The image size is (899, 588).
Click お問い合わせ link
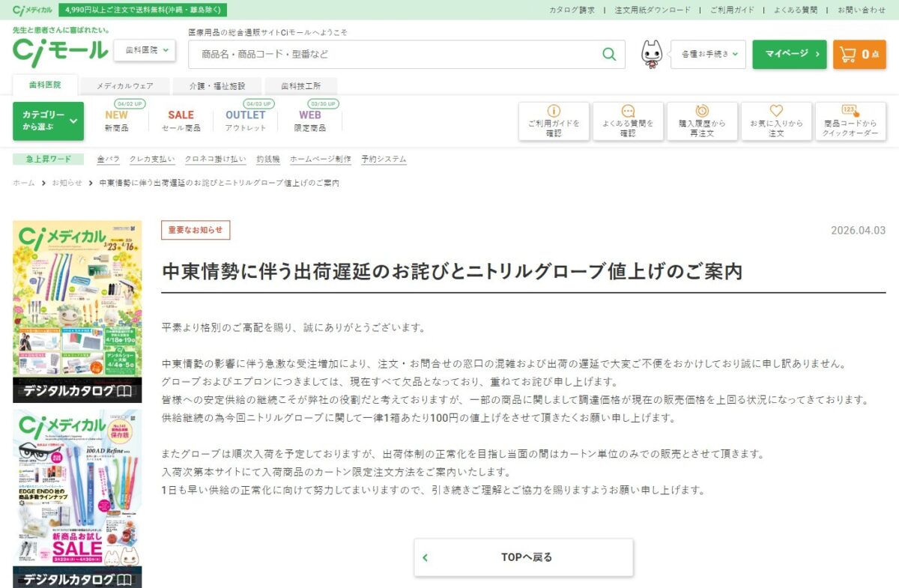[862, 10]
